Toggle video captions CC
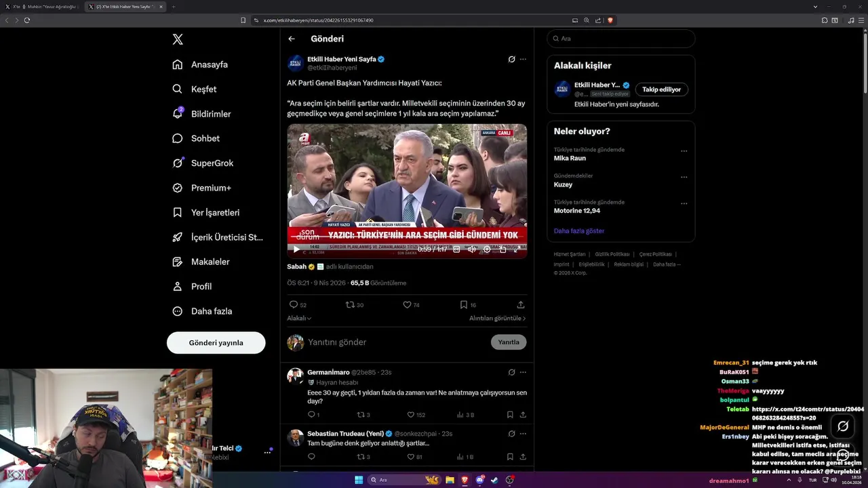Screen dimensions: 868x488 pos(456,249)
